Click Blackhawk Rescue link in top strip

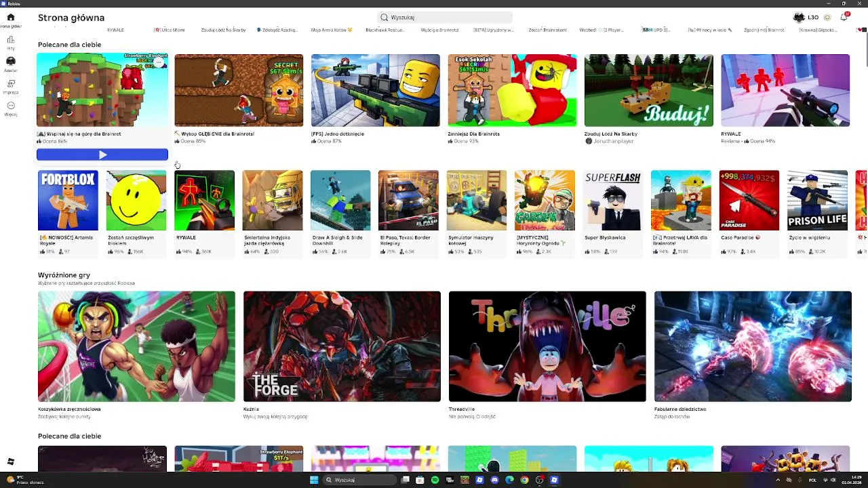pos(385,30)
